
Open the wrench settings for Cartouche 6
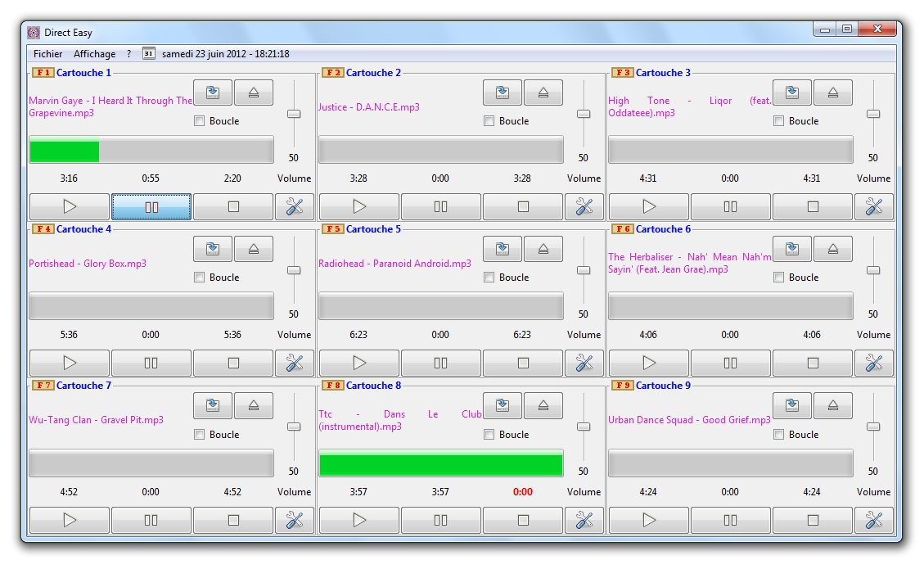(874, 363)
